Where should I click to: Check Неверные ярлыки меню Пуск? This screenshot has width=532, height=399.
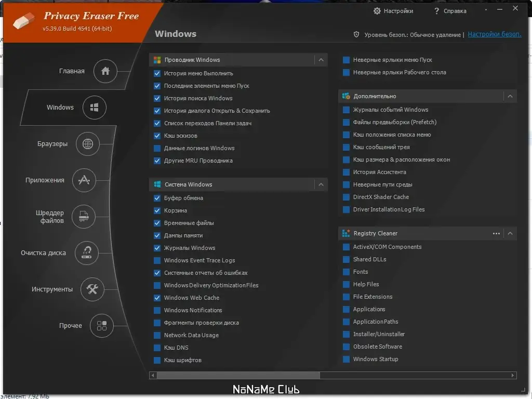point(346,60)
